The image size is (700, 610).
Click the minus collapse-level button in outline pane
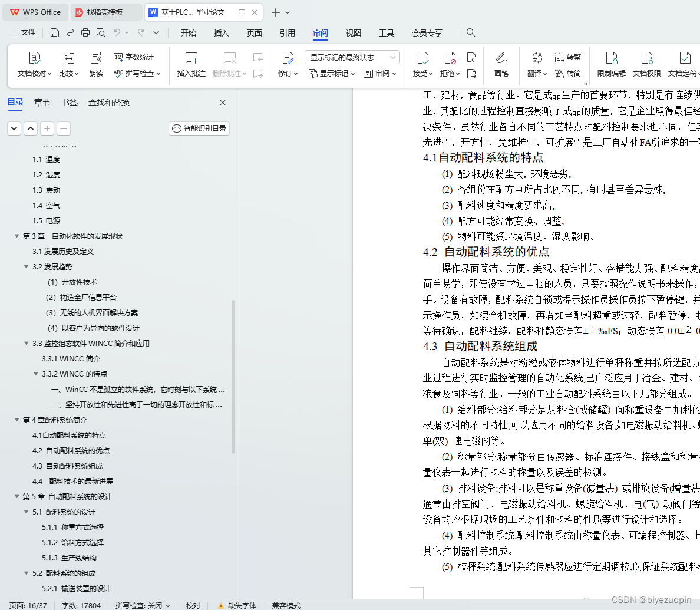64,128
